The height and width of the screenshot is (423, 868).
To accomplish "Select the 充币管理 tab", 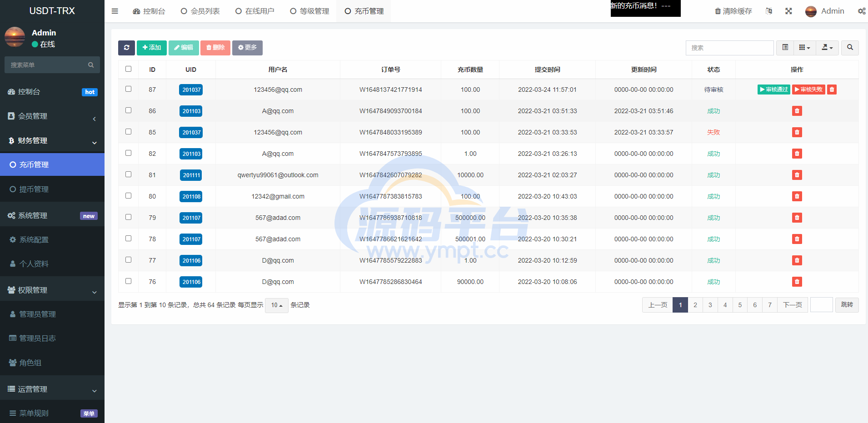I will point(364,11).
